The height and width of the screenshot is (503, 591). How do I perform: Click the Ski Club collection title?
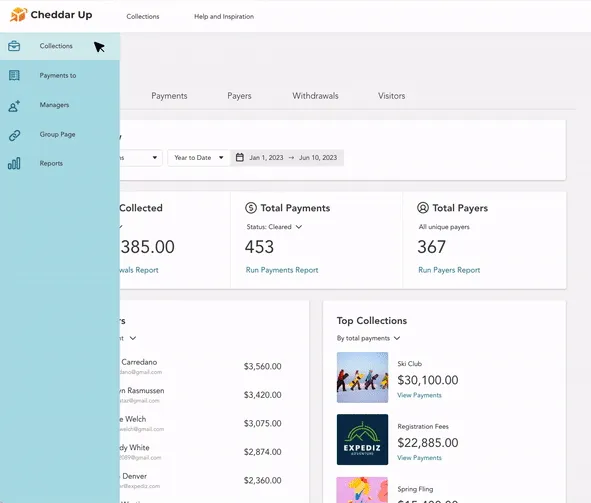410,364
